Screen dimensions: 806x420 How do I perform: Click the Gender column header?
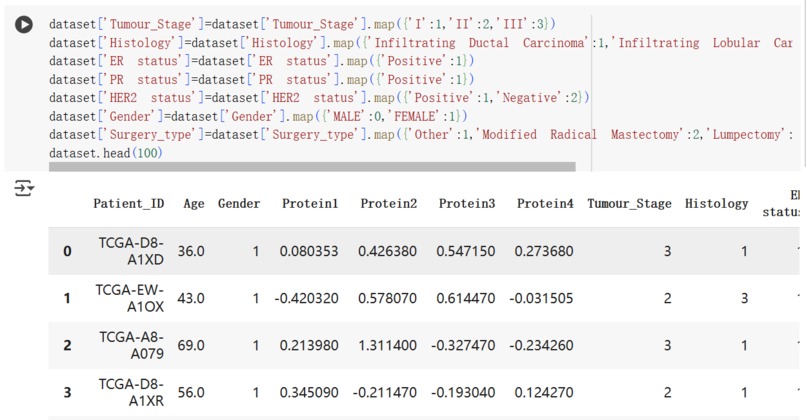click(x=239, y=204)
